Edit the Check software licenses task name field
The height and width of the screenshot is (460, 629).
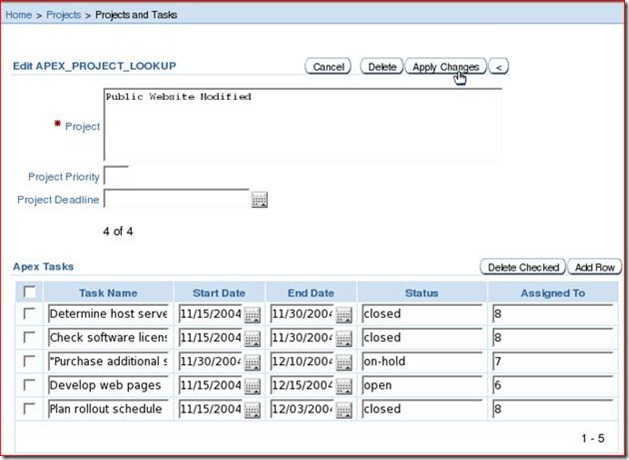coord(108,337)
